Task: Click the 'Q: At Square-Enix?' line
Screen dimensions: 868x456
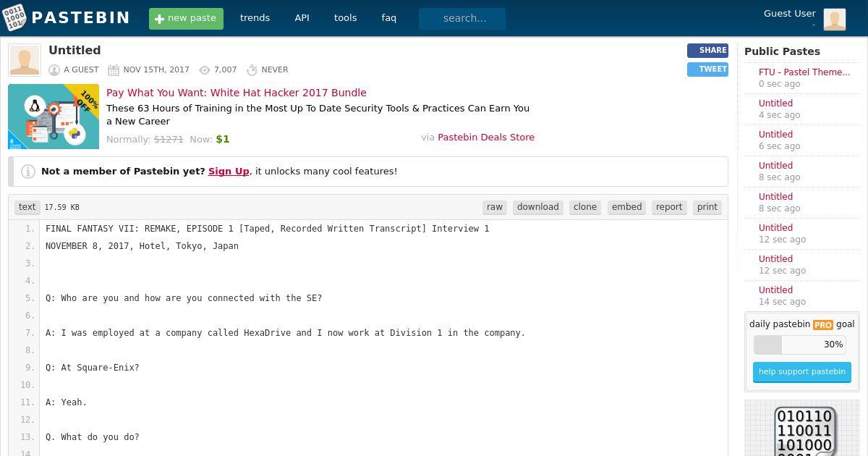Action: coord(93,368)
